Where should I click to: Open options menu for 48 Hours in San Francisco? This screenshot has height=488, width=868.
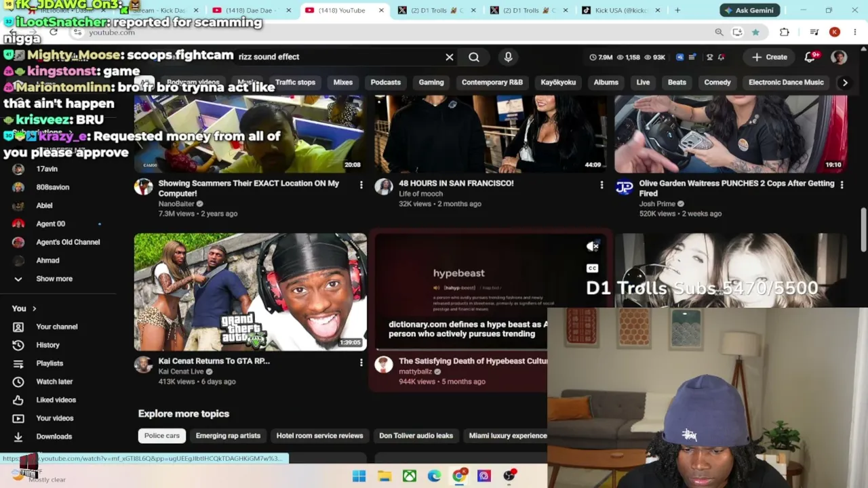[601, 184]
